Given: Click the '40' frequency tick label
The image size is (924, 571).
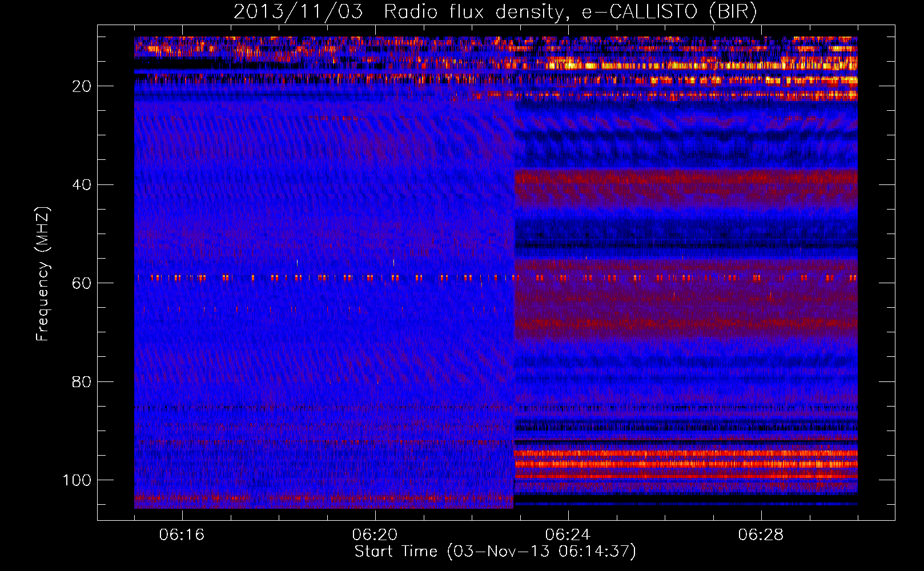Looking at the screenshot, I should point(82,185).
